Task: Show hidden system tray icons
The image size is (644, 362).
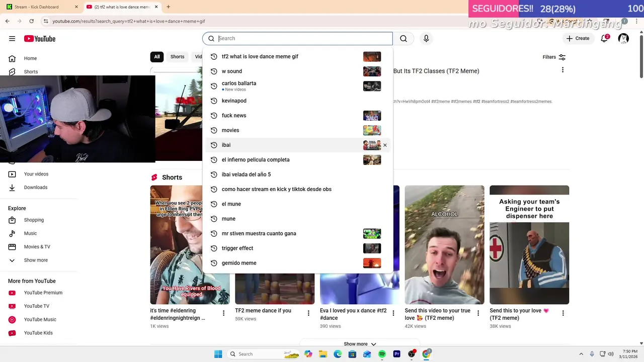Action: [581, 354]
